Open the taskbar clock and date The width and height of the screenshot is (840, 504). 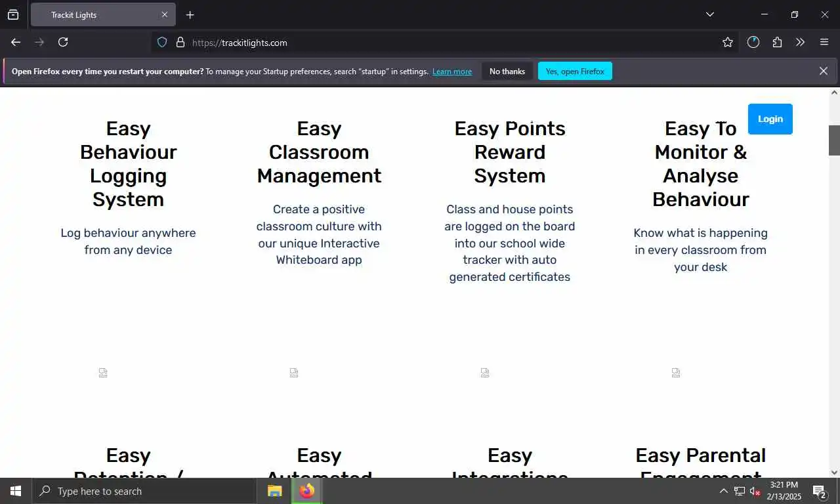tap(784, 491)
